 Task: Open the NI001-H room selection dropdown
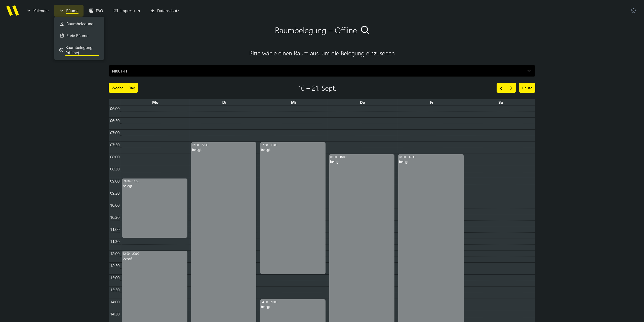click(x=322, y=71)
